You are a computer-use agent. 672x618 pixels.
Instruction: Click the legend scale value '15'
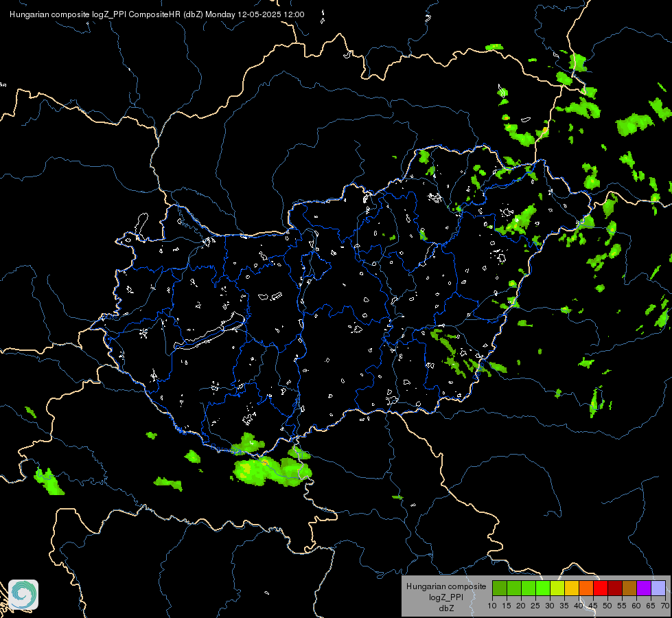pyautogui.click(x=507, y=606)
